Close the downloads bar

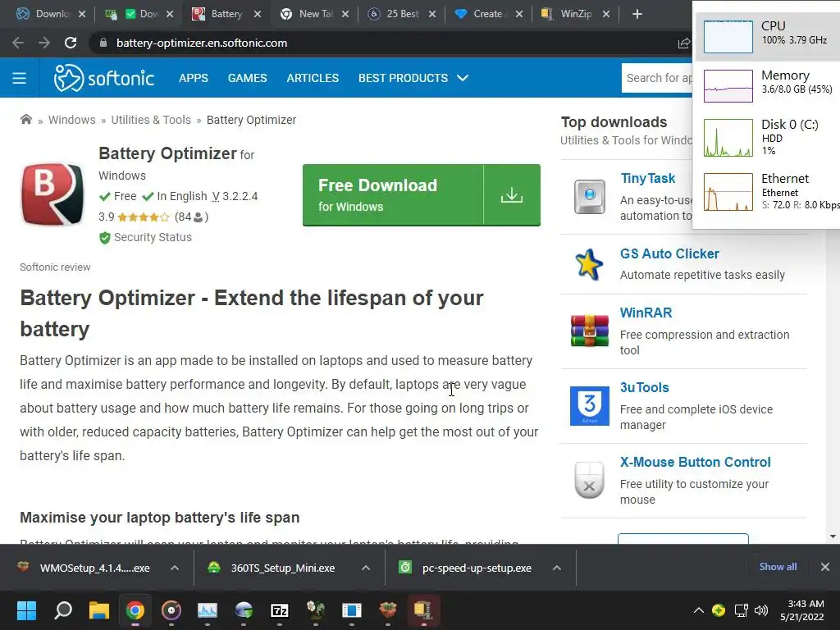(x=825, y=567)
